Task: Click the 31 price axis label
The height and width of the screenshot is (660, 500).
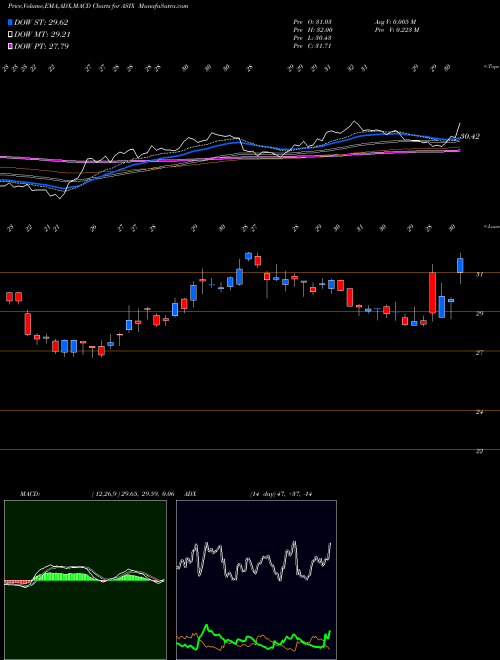Action: click(479, 274)
